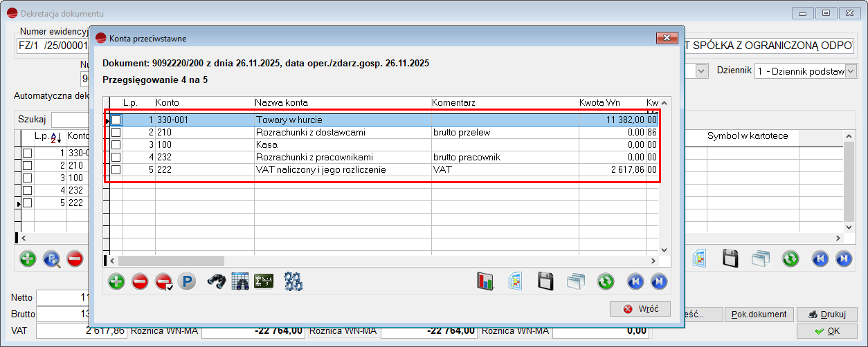Open binoculars search tool in dialog
The width and height of the screenshot is (868, 347).
pyautogui.click(x=217, y=281)
